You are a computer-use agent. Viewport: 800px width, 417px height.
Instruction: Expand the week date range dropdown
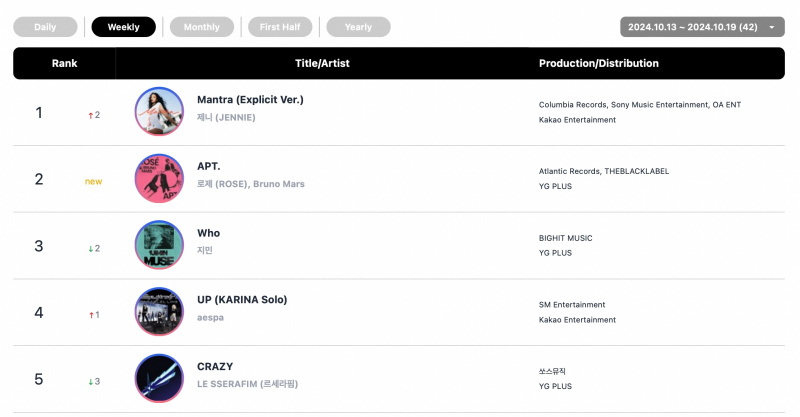(x=702, y=27)
